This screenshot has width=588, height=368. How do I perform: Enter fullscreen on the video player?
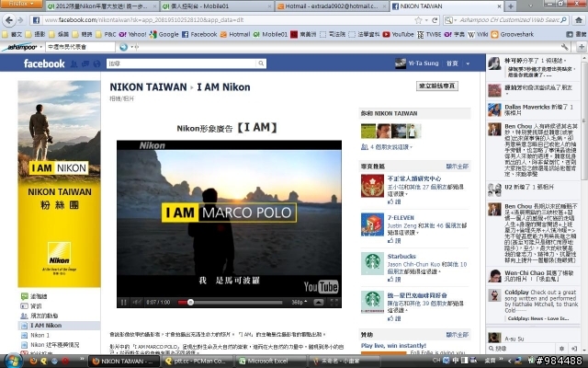pos(334,302)
